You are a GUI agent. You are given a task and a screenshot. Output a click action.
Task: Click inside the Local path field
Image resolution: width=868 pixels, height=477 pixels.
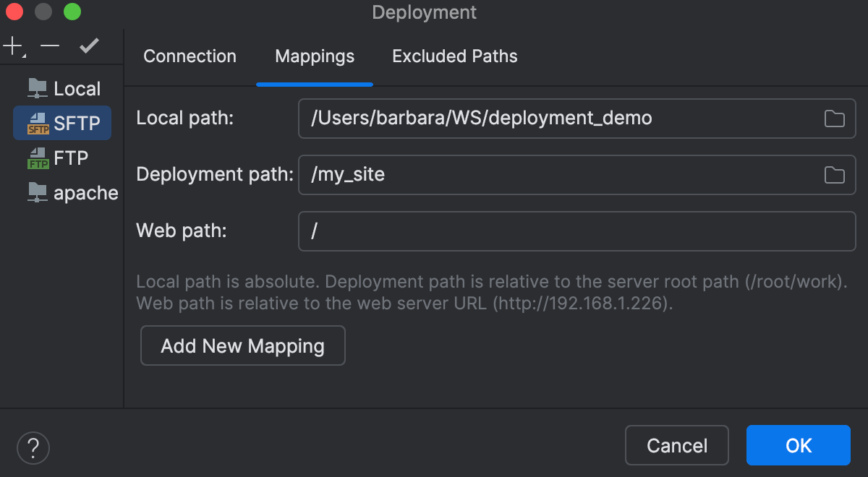506,118
